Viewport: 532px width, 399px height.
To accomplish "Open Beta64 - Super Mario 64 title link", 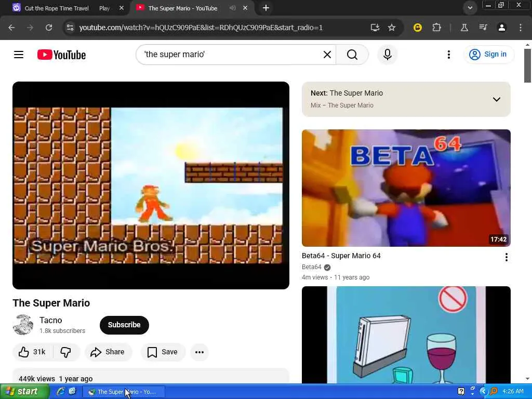I will pyautogui.click(x=341, y=256).
